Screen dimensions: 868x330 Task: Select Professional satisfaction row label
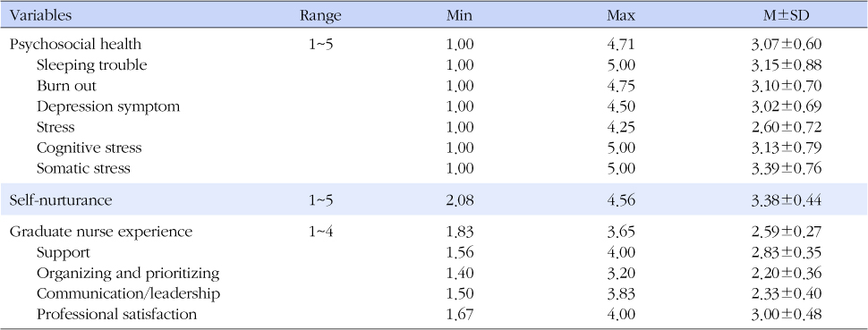116,315
